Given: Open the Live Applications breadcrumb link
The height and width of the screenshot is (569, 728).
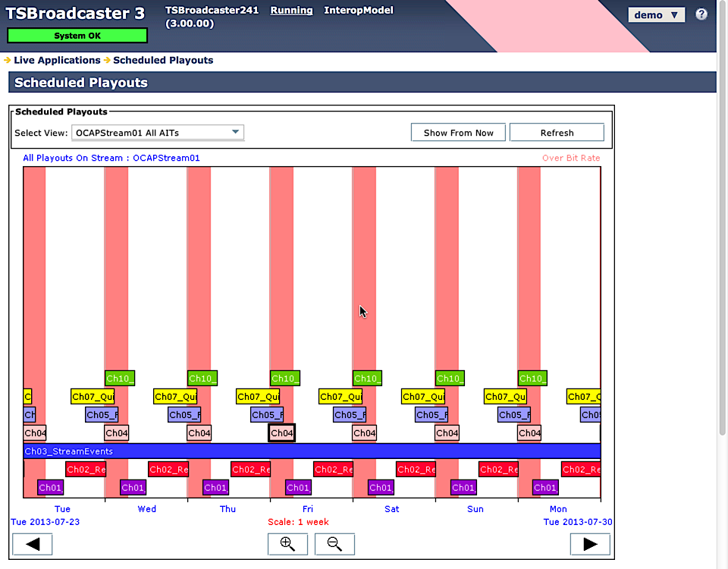Looking at the screenshot, I should (57, 60).
